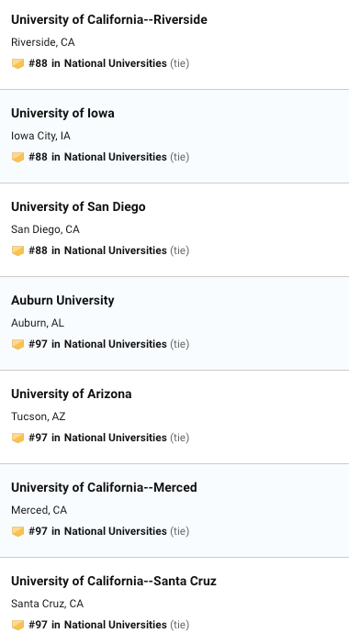Click the #88 rank under University of San Diego
Viewport: 349px width, 644px height.
tap(98, 250)
